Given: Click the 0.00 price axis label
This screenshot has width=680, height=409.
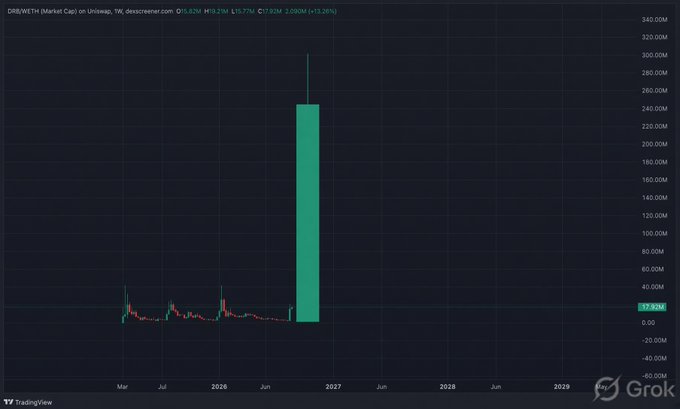Looking at the screenshot, I should point(648,323).
